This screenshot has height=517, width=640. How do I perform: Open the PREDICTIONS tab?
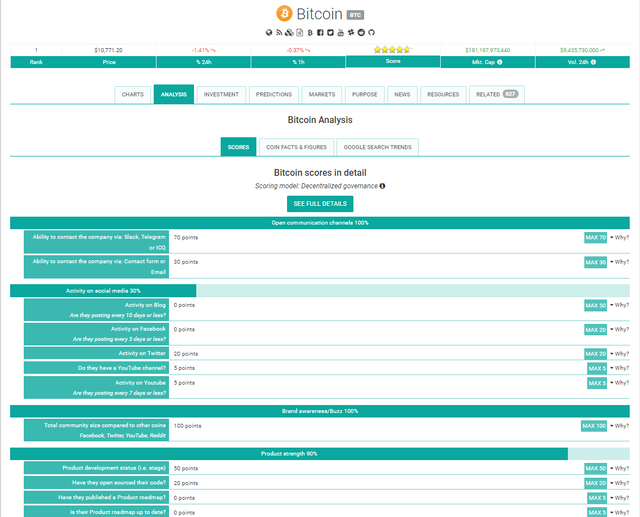274,95
